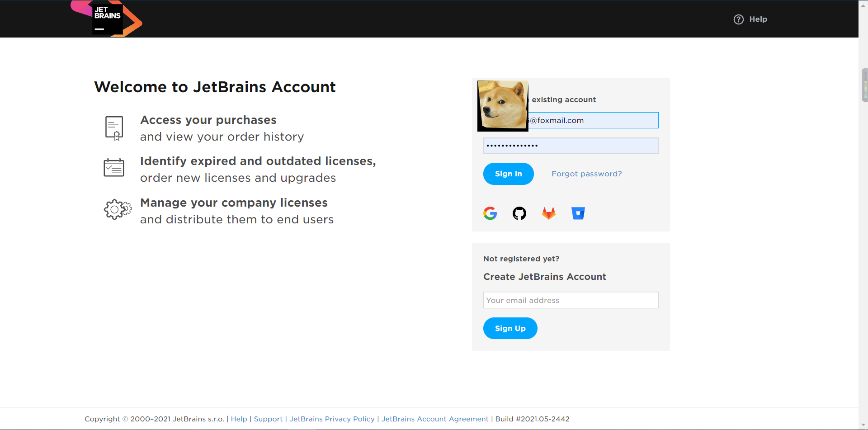Sign in with Google account
The image size is (868, 430).
490,213
